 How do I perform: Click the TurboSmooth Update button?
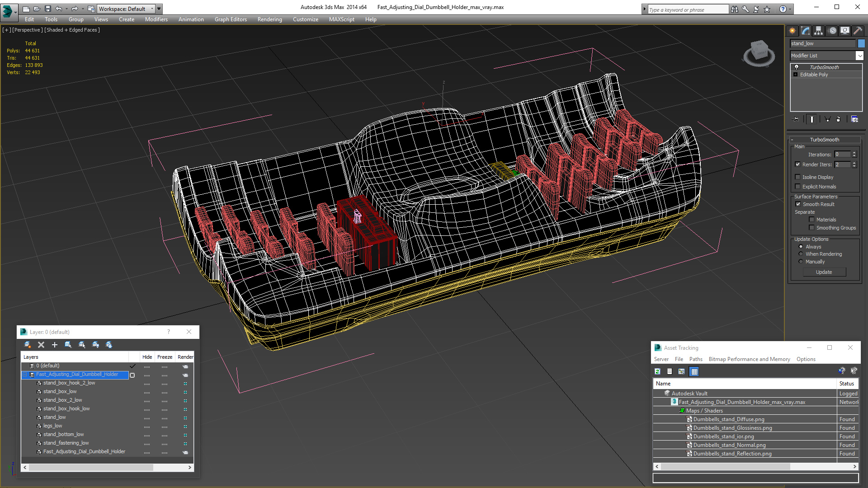(x=824, y=272)
